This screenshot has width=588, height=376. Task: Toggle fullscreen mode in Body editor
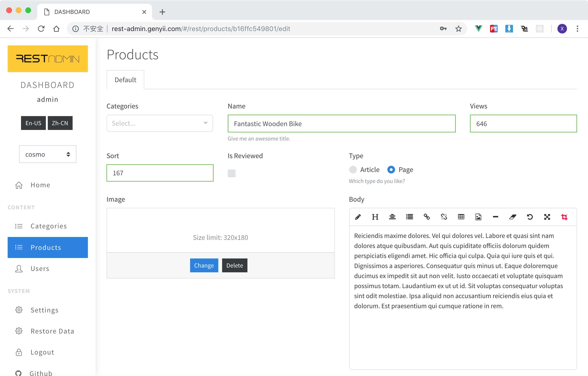tap(547, 217)
